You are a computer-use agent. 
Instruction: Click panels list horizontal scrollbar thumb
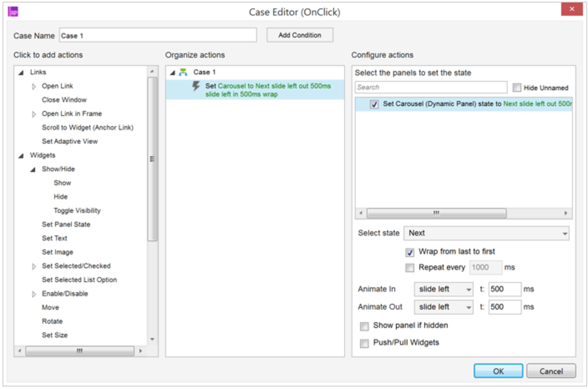[x=436, y=213]
